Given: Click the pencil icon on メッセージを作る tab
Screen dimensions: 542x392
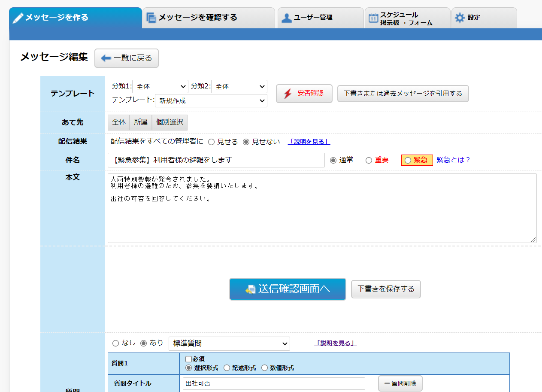Looking at the screenshot, I should (x=18, y=18).
